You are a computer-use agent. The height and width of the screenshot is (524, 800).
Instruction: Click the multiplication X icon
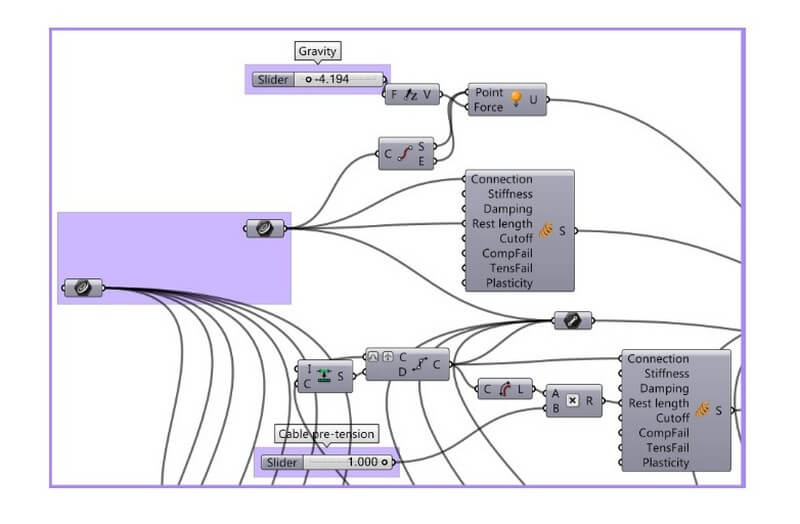[573, 400]
